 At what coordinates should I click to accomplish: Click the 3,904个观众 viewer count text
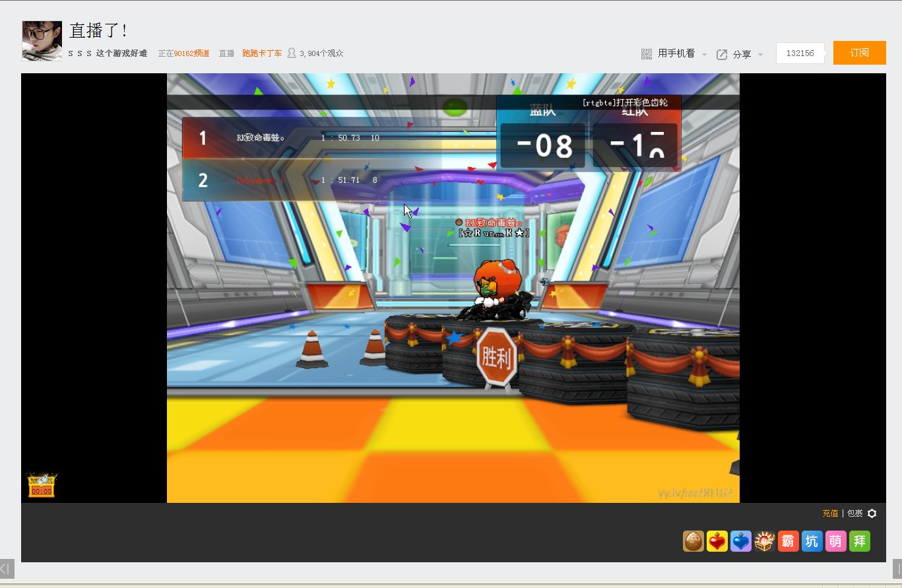(321, 53)
